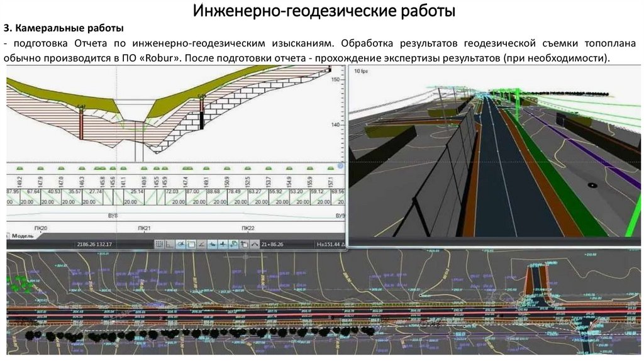
Task: Click the 59.12 distance cell
Action: (317, 191)
